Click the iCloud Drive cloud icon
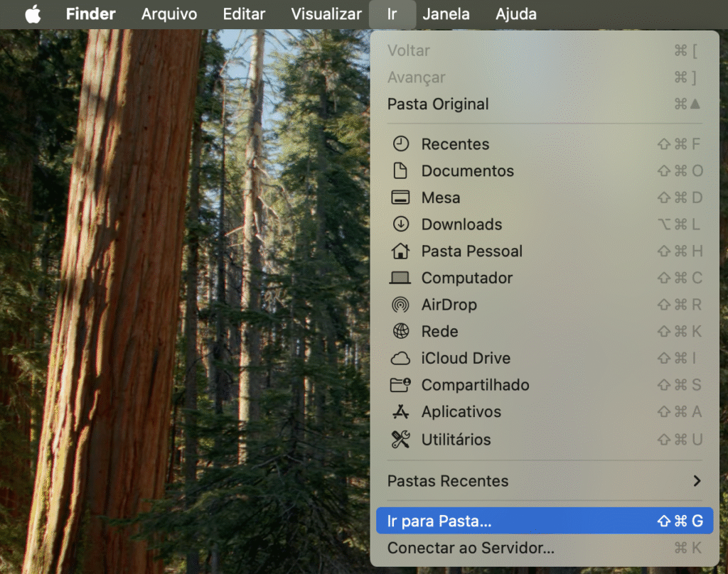 point(400,358)
